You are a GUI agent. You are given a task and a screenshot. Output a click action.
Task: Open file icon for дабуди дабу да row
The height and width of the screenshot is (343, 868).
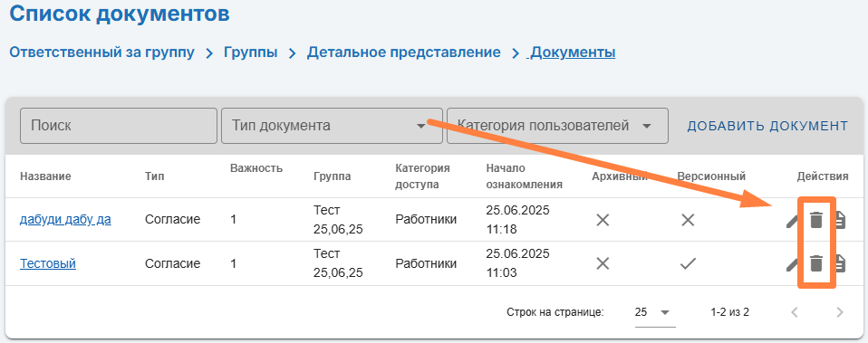[840, 220]
